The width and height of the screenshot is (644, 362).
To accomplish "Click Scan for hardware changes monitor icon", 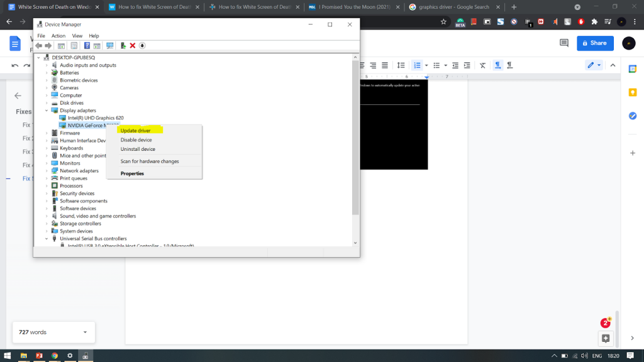I will pyautogui.click(x=109, y=45).
